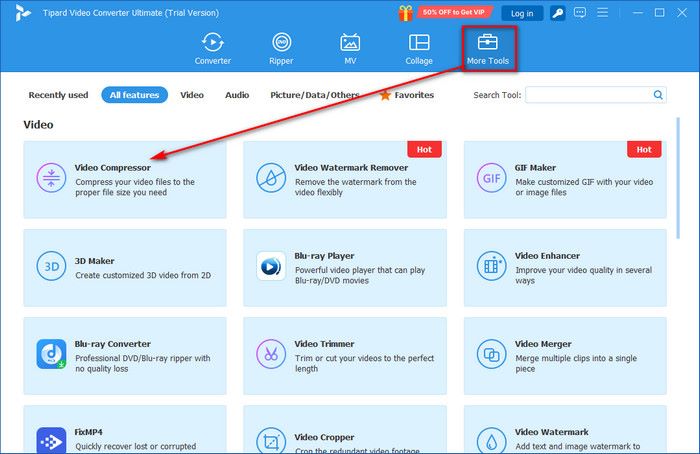Click 'Trim or cut your videos' description
700x454 pixels.
coord(364,363)
